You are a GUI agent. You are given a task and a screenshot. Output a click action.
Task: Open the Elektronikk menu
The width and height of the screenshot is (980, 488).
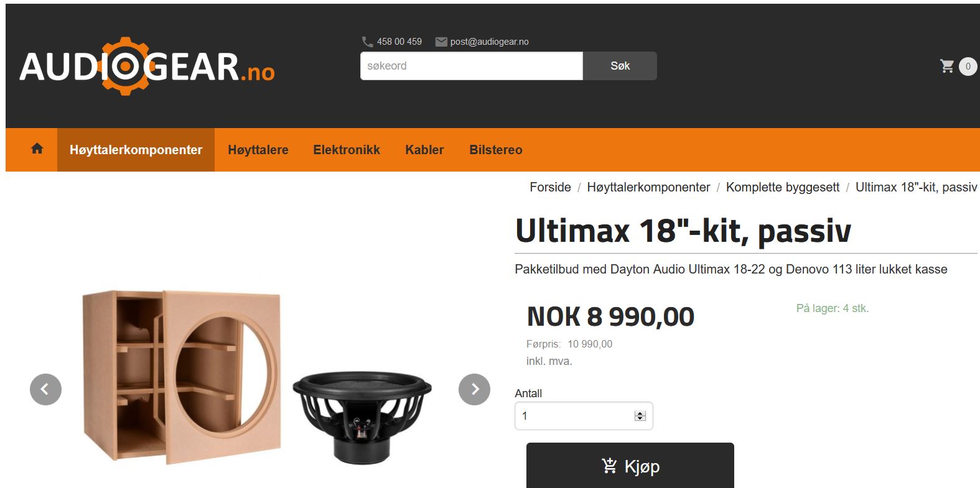click(x=347, y=150)
